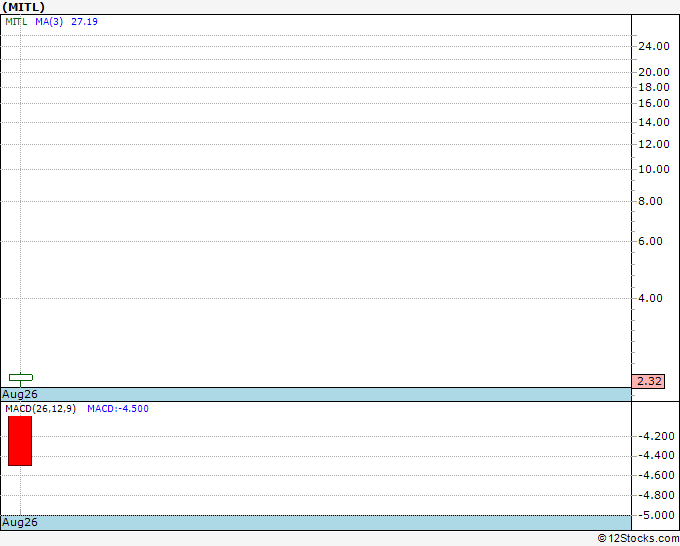Screen dimensions: 680x546
Task: Click the 16.00 price axis label
Action: click(654, 103)
